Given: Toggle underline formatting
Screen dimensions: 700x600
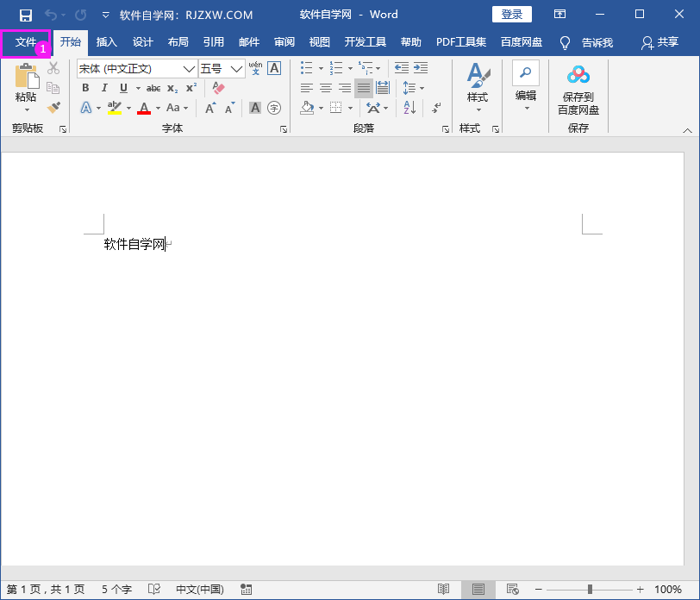Looking at the screenshot, I should pos(122,87).
